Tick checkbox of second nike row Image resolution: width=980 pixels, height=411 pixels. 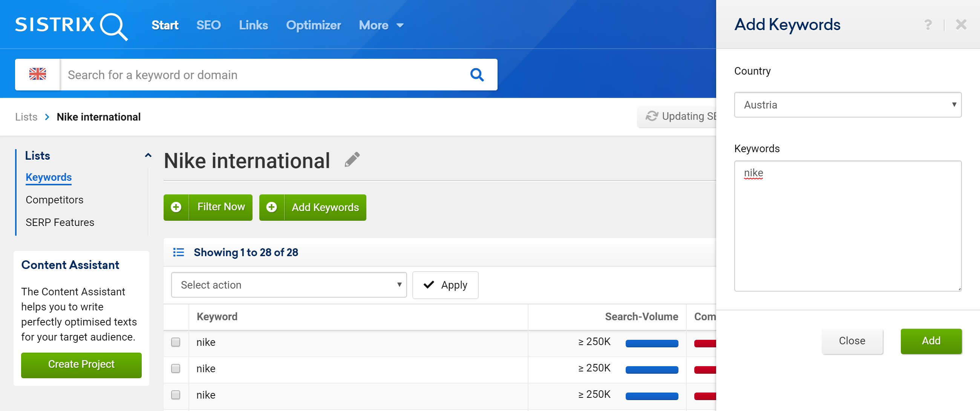point(176,368)
